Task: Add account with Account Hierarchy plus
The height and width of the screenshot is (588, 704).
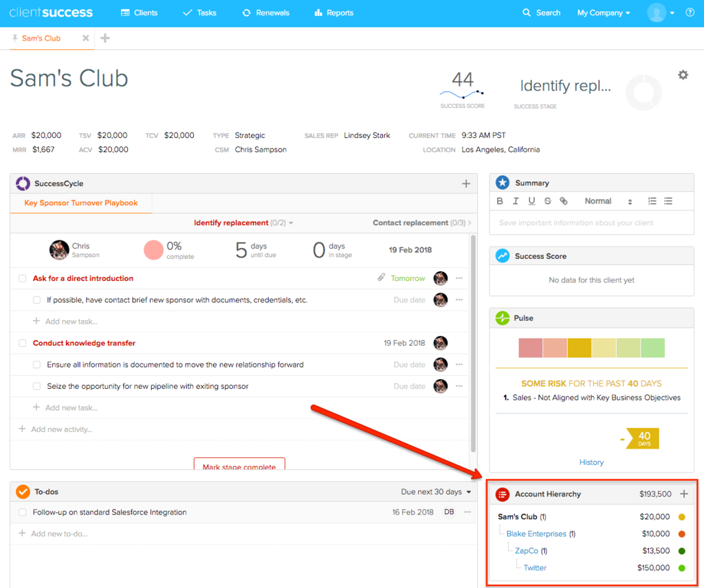Action: 684,494
